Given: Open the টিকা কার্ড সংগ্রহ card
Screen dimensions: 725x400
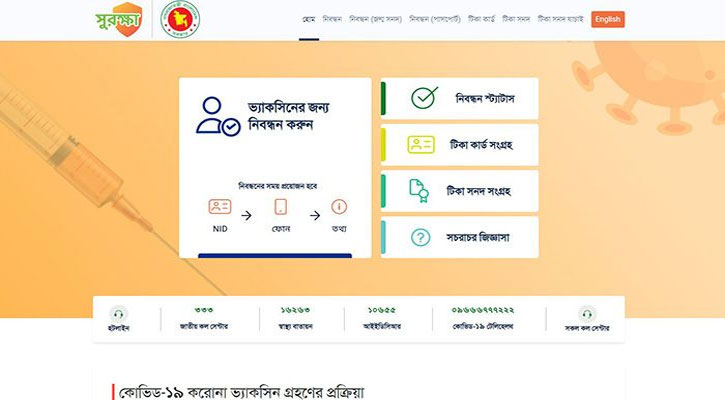Looking at the screenshot, I should point(460,145).
